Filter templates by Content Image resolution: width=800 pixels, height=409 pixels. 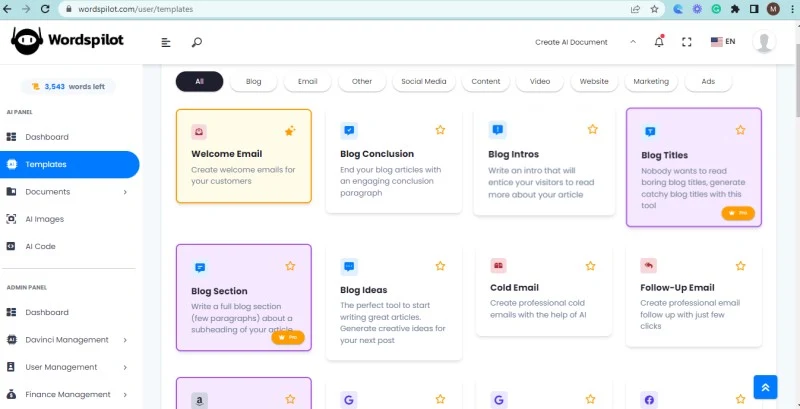(x=486, y=82)
